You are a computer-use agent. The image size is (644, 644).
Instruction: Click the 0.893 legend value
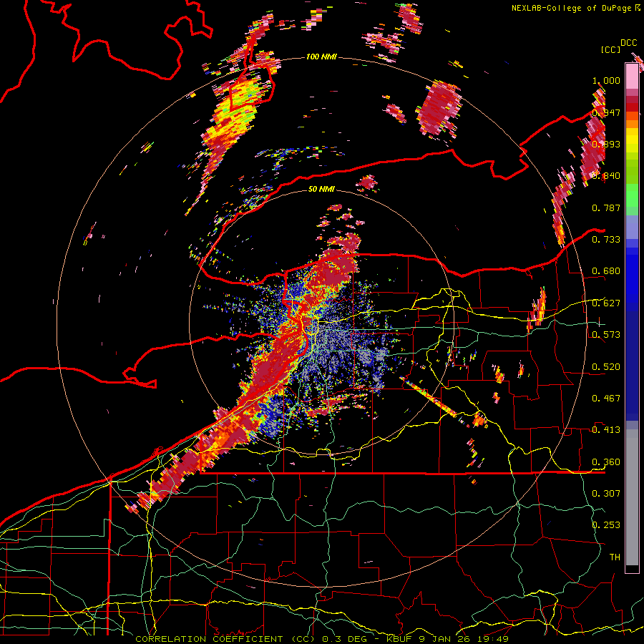tap(606, 144)
